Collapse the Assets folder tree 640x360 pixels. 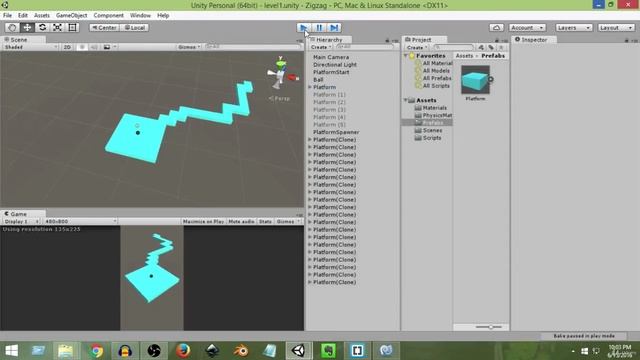click(406, 100)
